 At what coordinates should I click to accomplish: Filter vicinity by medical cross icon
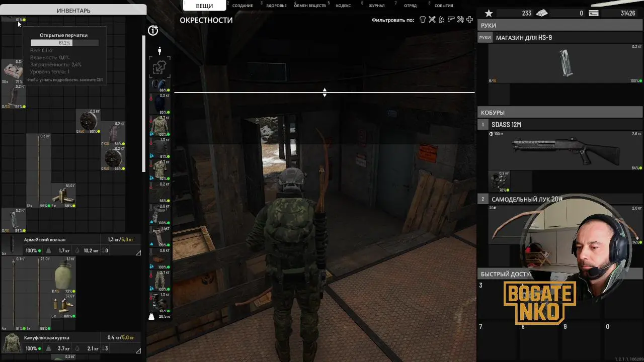coord(469,20)
